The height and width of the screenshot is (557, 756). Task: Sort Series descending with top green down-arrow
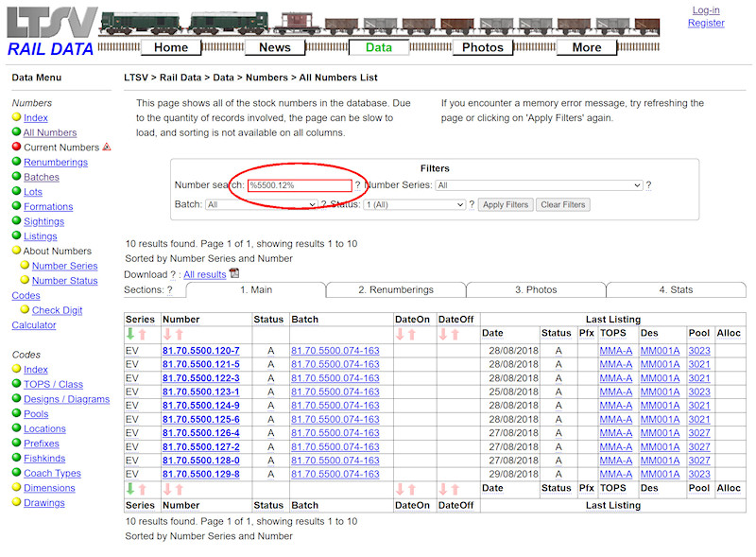(130, 334)
